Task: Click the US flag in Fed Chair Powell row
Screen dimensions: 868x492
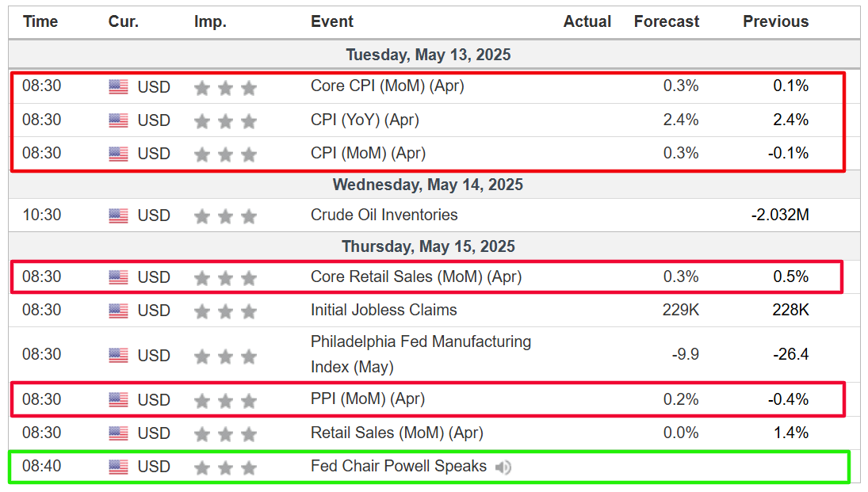Action: [x=118, y=467]
